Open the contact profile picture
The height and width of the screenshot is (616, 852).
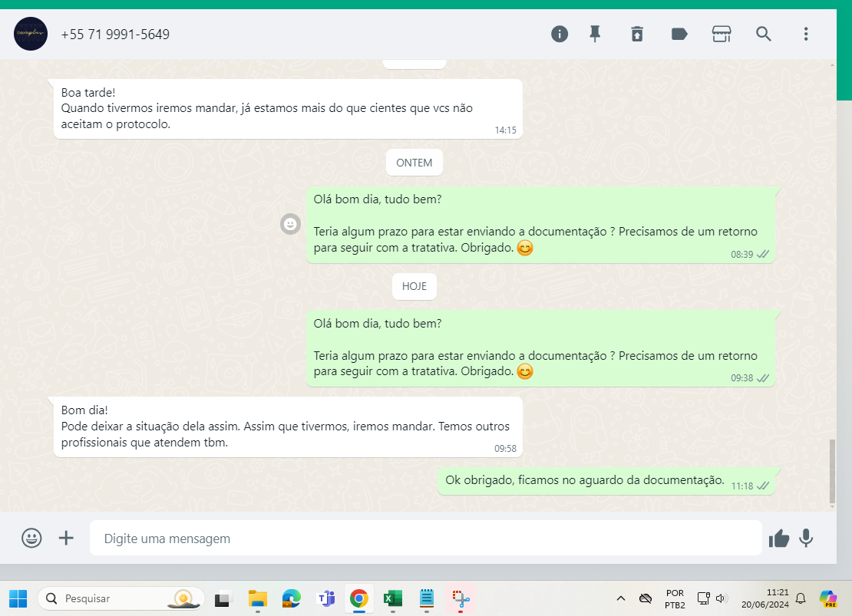31,35
